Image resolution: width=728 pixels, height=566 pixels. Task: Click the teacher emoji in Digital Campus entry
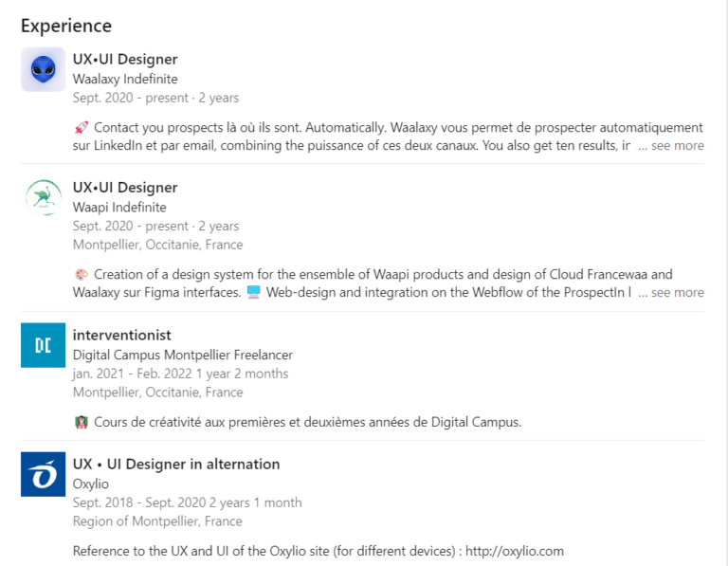[x=81, y=422]
